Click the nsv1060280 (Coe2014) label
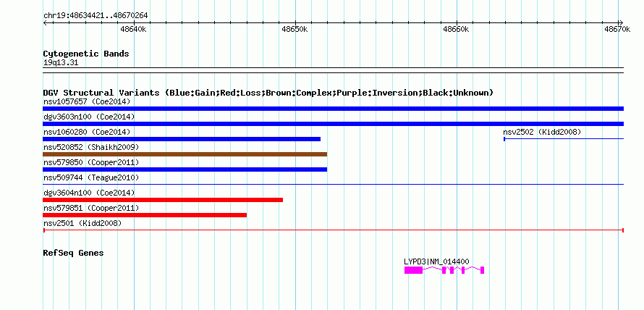 (x=87, y=132)
